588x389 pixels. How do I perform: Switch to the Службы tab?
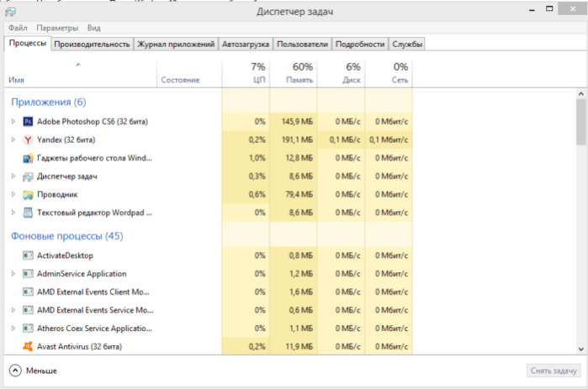tap(407, 45)
